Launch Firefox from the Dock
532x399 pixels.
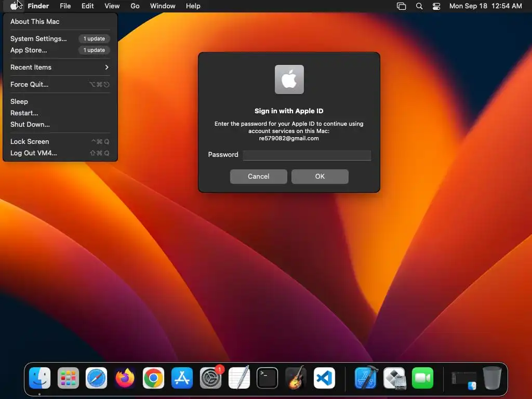(125, 378)
